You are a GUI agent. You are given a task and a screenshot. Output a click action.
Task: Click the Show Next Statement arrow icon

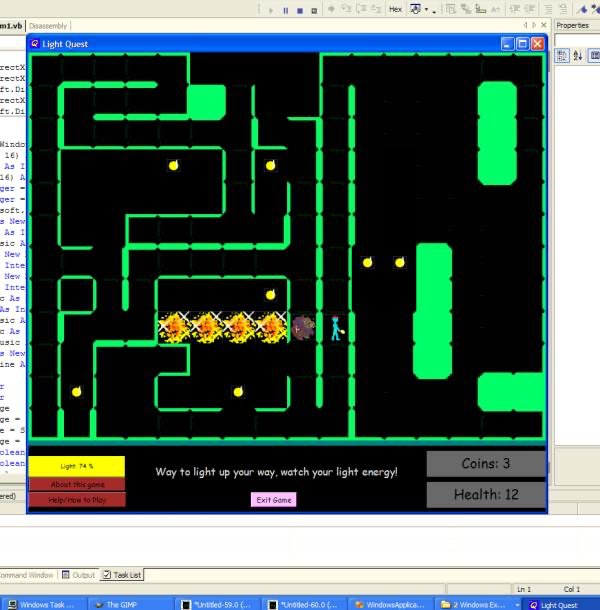click(x=331, y=9)
